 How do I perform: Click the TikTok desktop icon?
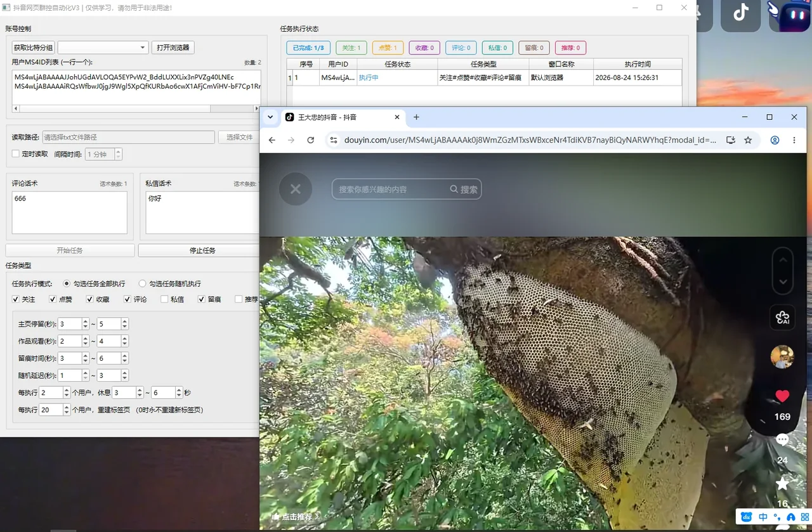(741, 13)
